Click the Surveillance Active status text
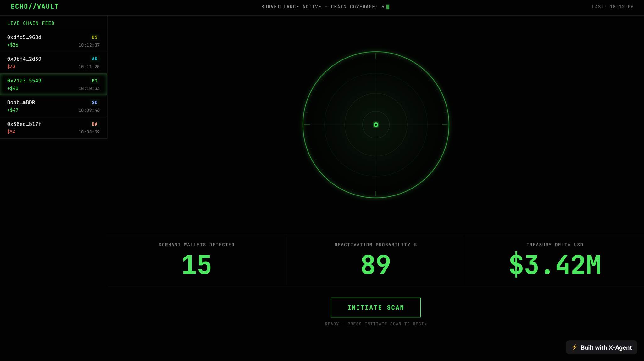Screen dimensions: 644x361 [323, 7]
